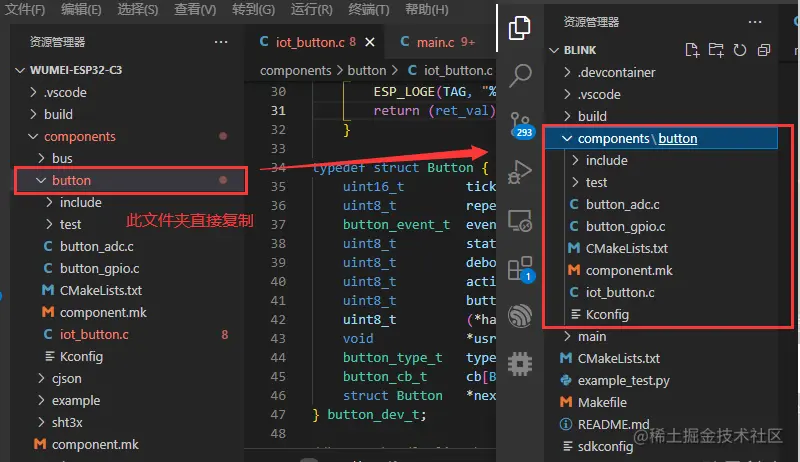Screen dimensions: 800x462
Task: Expand .vscode in the WUMEI-ESP32-C3 tree
Action: tap(128, 92)
